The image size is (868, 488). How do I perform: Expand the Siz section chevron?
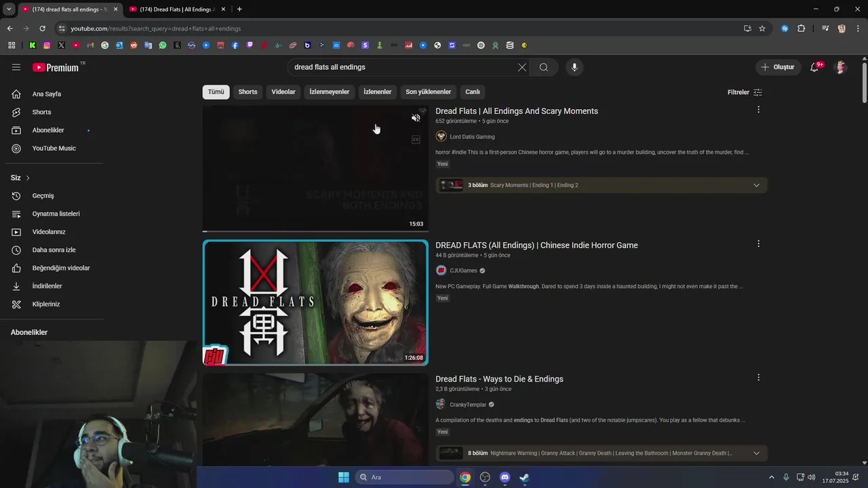point(28,178)
